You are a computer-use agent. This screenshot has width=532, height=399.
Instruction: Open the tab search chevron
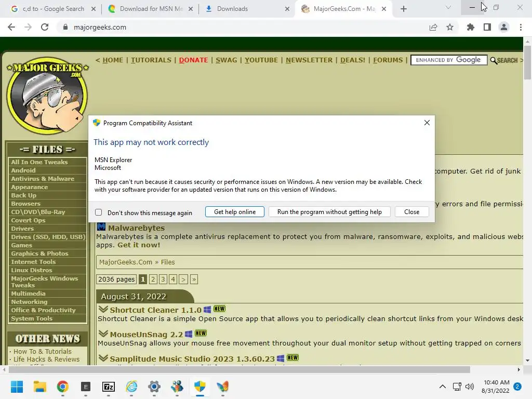448,7
